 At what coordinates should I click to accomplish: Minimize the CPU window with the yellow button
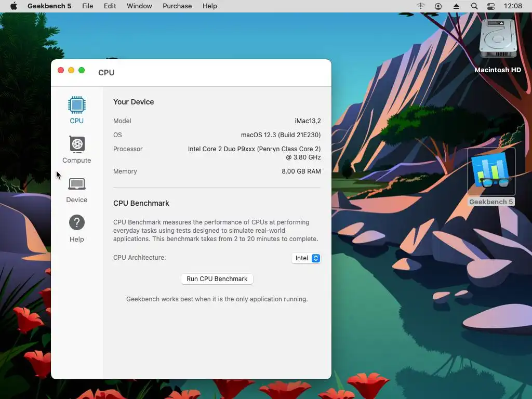[x=71, y=70]
